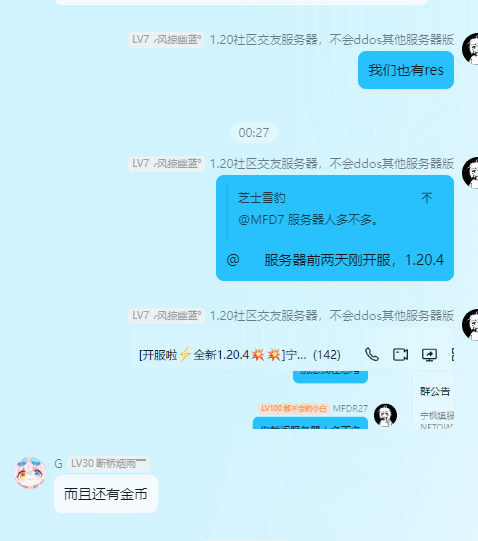Click screen share icon in shared screenshot

(x=429, y=355)
